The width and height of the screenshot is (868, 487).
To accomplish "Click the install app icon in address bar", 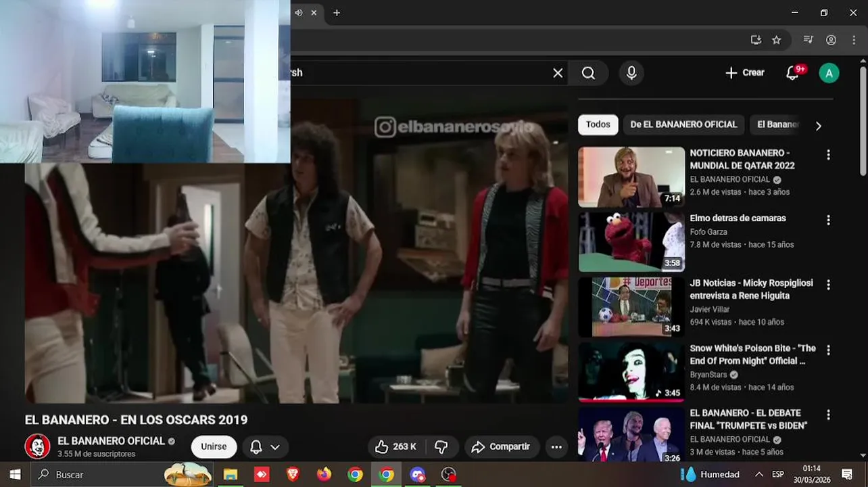I will (756, 40).
